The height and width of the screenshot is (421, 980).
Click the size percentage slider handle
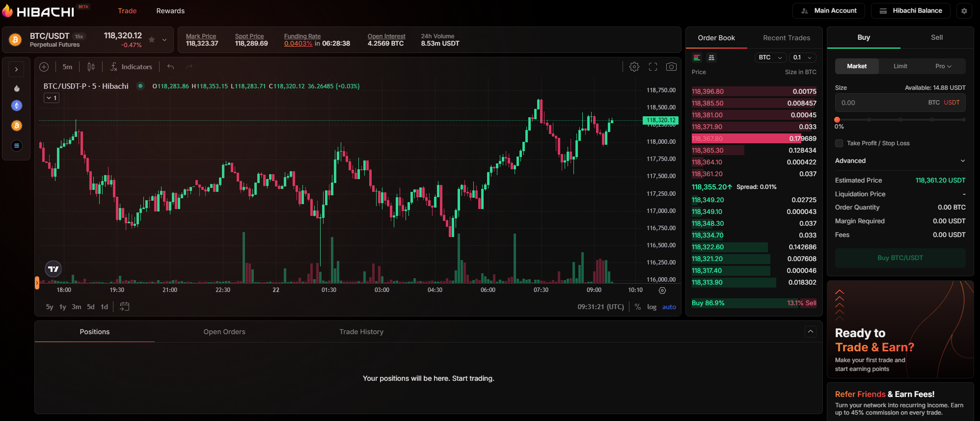pos(837,120)
